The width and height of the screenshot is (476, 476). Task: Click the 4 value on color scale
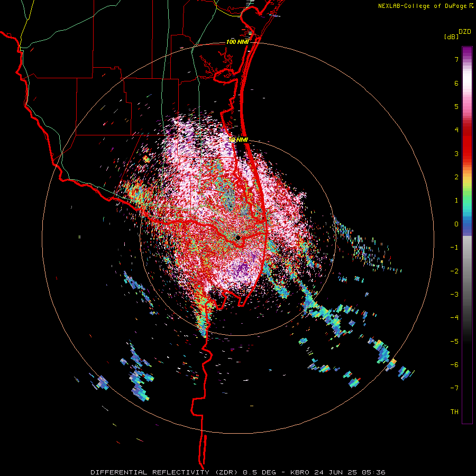(456, 130)
